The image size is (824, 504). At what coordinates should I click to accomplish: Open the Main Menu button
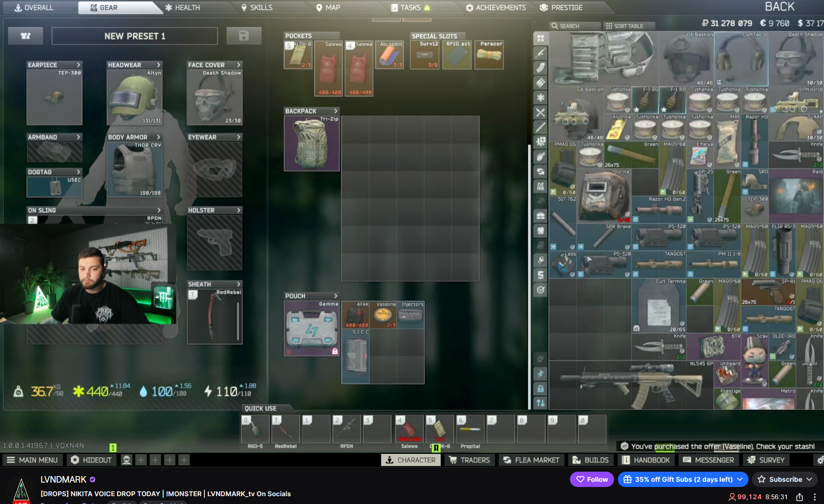tap(33, 460)
